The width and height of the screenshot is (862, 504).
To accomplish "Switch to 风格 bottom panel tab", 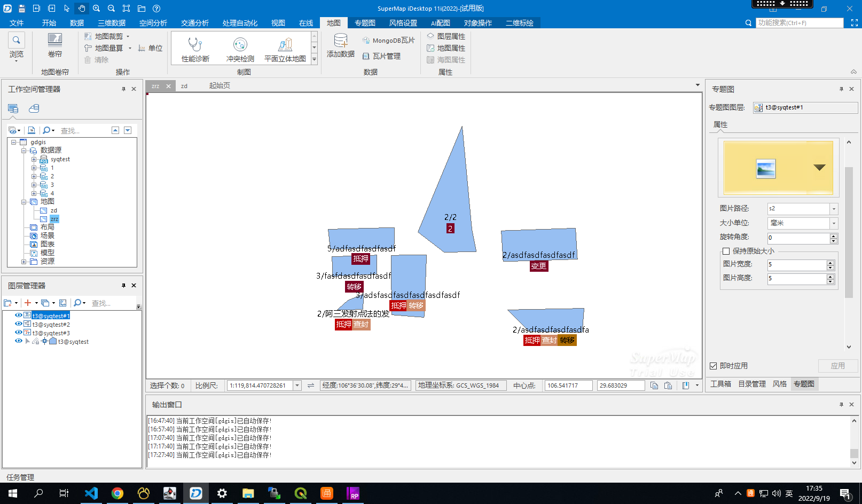I will click(780, 384).
